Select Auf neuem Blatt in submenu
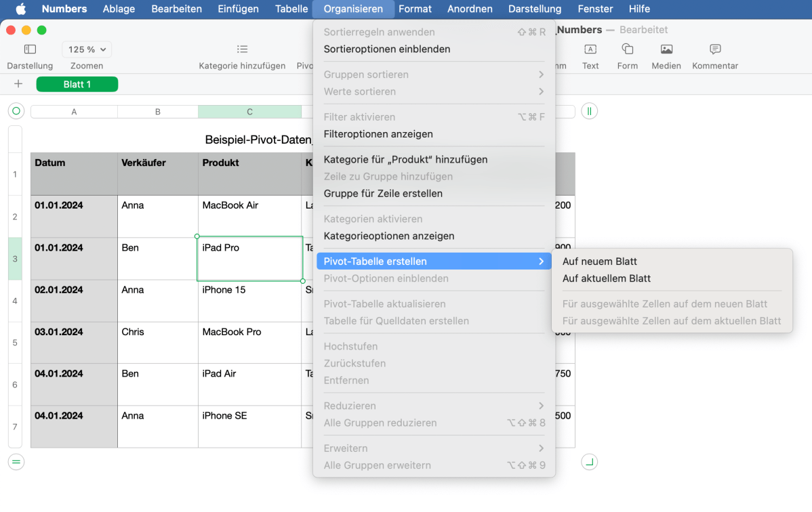This screenshot has height=512, width=812. 672,261
